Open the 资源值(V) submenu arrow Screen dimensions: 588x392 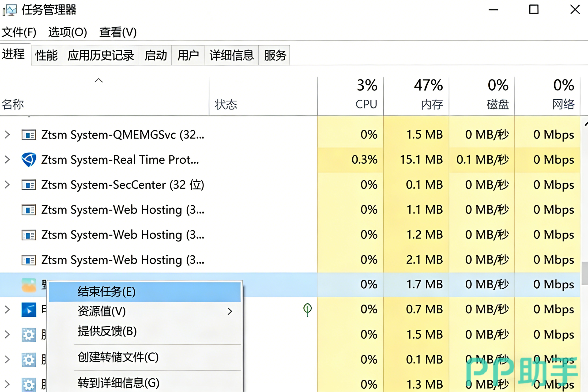230,311
